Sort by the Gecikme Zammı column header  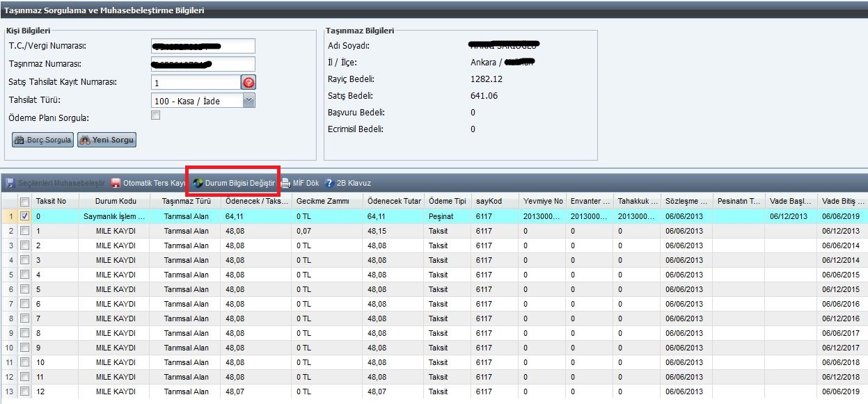coord(327,202)
